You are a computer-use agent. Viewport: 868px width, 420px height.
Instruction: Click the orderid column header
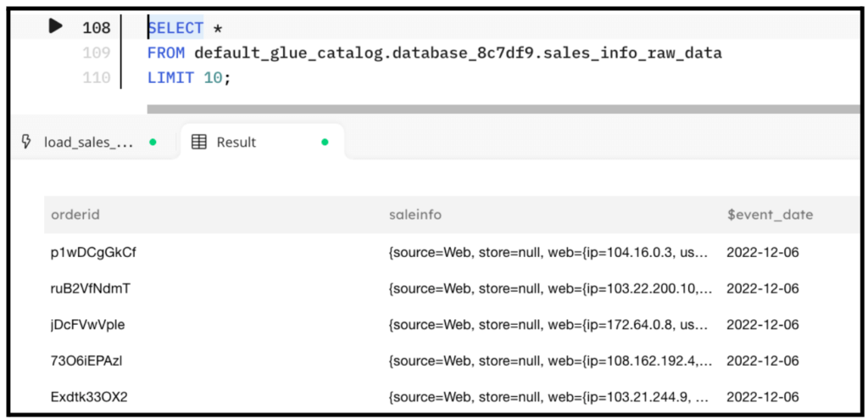[x=75, y=215]
